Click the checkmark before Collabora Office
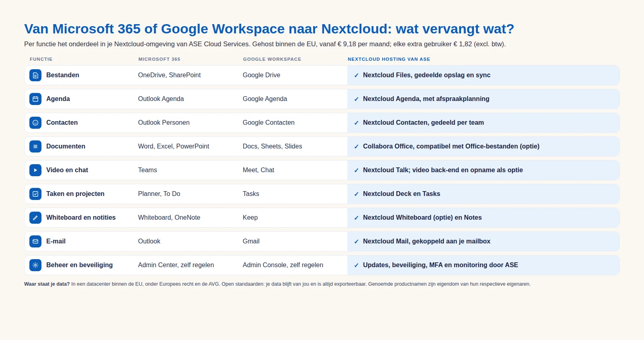 click(x=356, y=146)
